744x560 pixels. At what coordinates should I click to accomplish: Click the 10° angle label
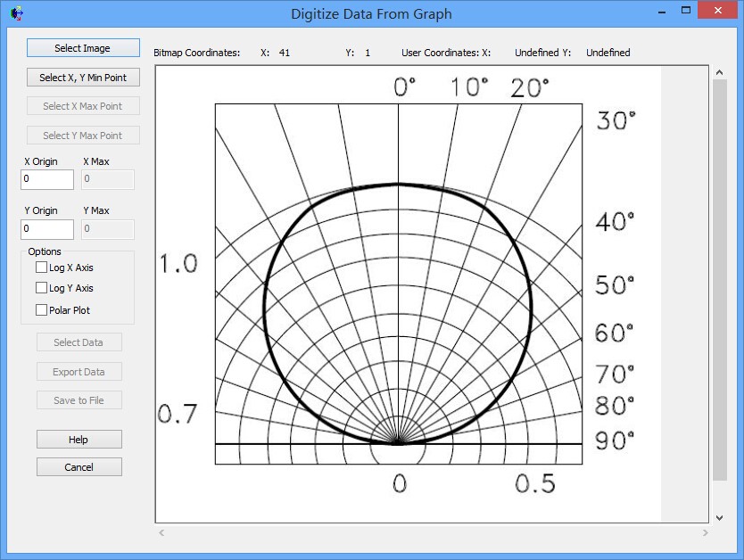point(469,87)
